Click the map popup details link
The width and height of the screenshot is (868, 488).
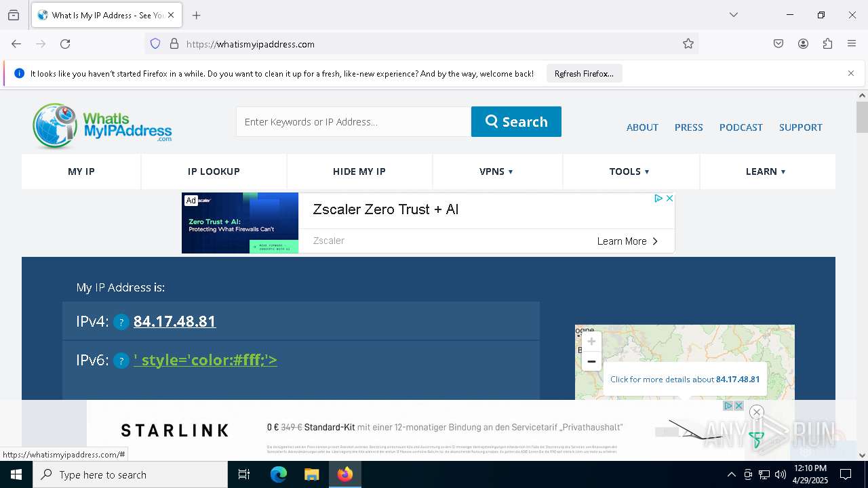click(x=685, y=380)
